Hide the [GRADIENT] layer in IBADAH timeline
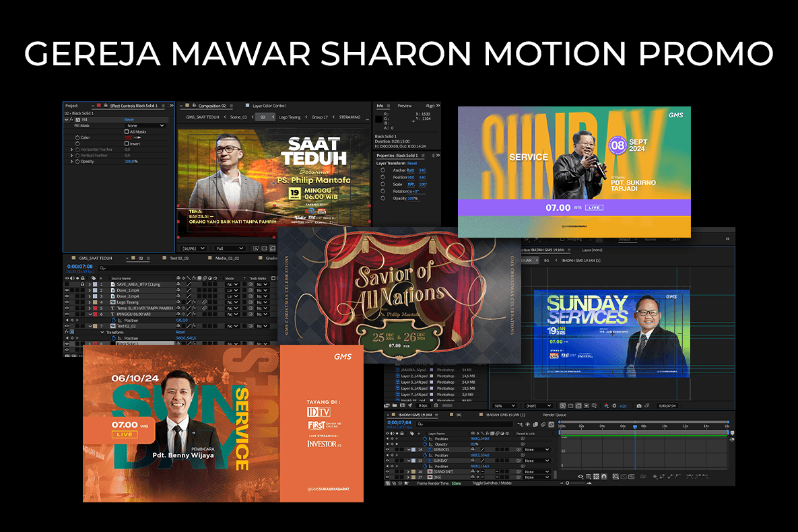The image size is (798, 532). (387, 471)
